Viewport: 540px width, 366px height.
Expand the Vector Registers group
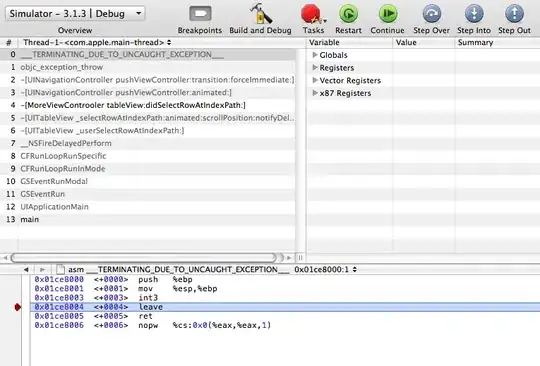(x=314, y=80)
